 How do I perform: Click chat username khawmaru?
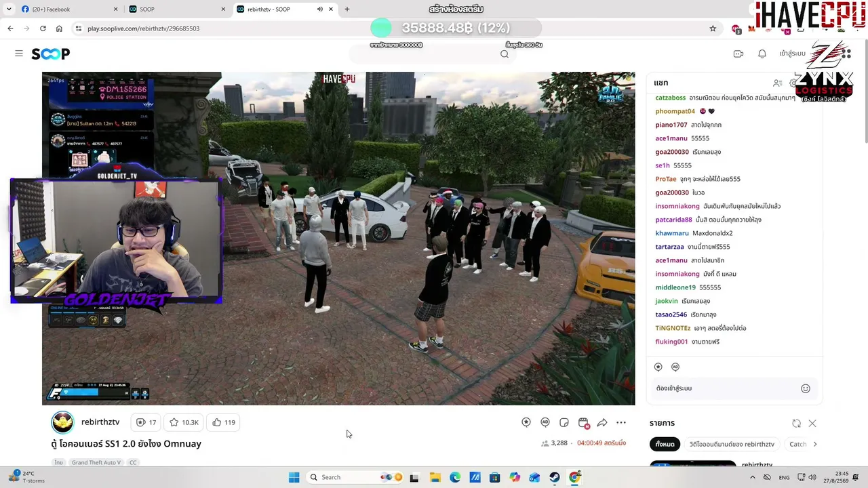(671, 233)
